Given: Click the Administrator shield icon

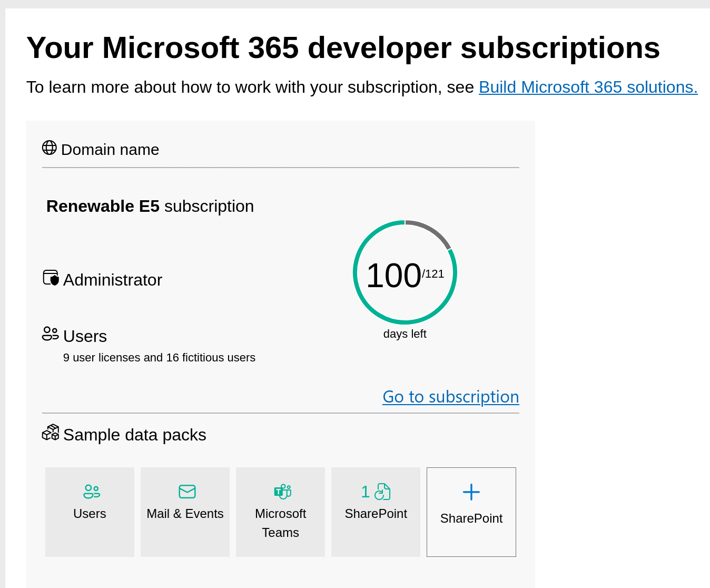Looking at the screenshot, I should tap(51, 278).
